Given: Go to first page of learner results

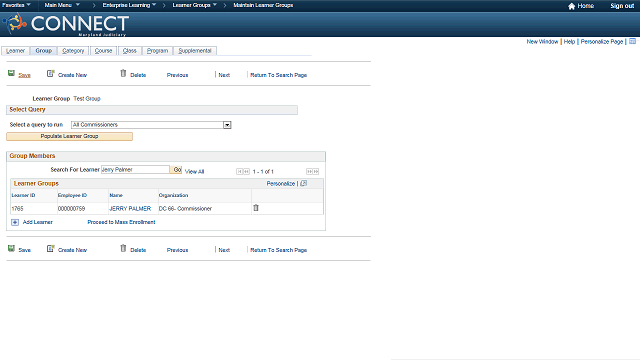Looking at the screenshot, I should tap(239, 171).
